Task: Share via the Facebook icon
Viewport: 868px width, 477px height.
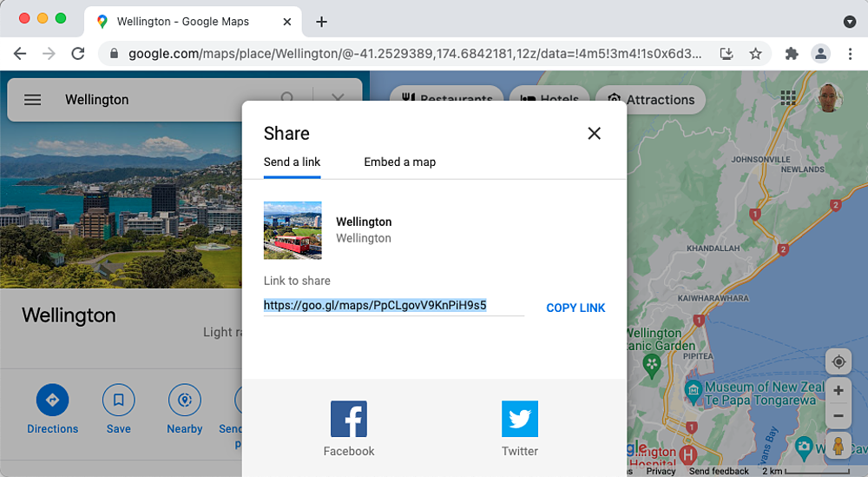Action: [x=349, y=419]
